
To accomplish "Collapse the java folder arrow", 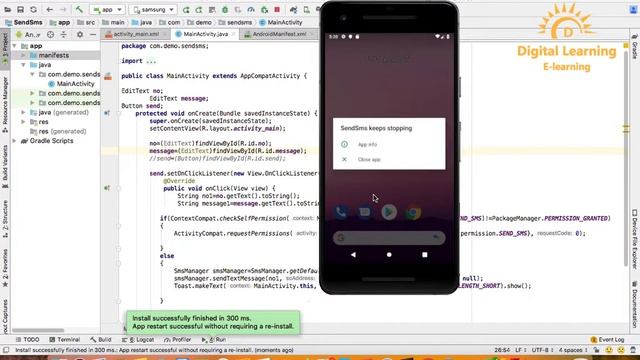I will coord(23,65).
